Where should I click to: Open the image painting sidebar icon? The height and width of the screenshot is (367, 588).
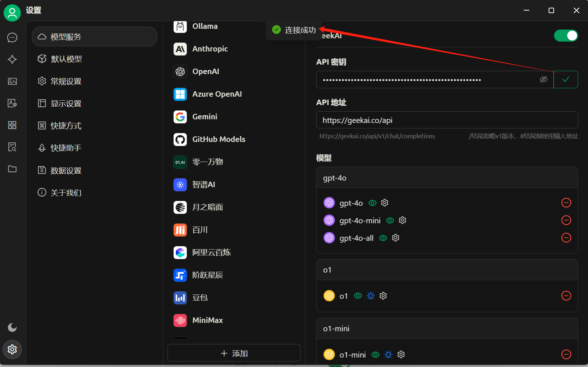pyautogui.click(x=12, y=81)
